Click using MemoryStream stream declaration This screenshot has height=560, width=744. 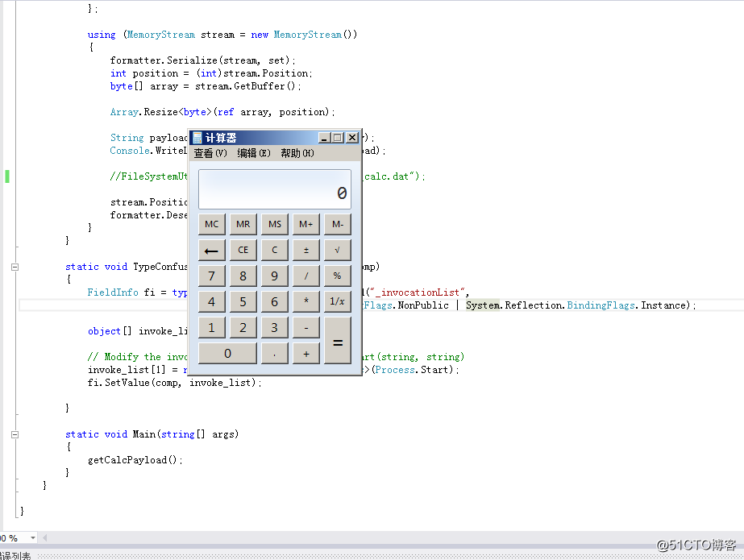[x=222, y=35]
